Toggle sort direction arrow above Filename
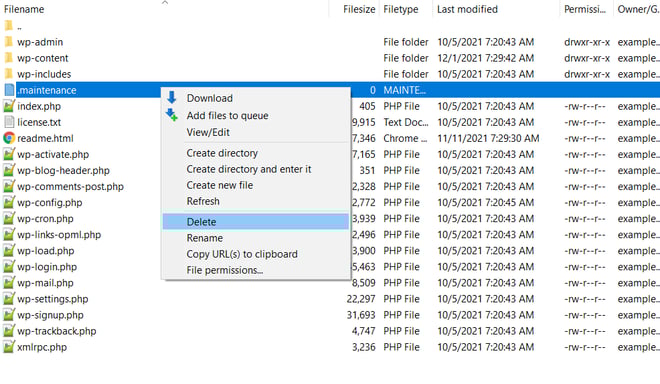The height and width of the screenshot is (384, 660). (165, 3)
